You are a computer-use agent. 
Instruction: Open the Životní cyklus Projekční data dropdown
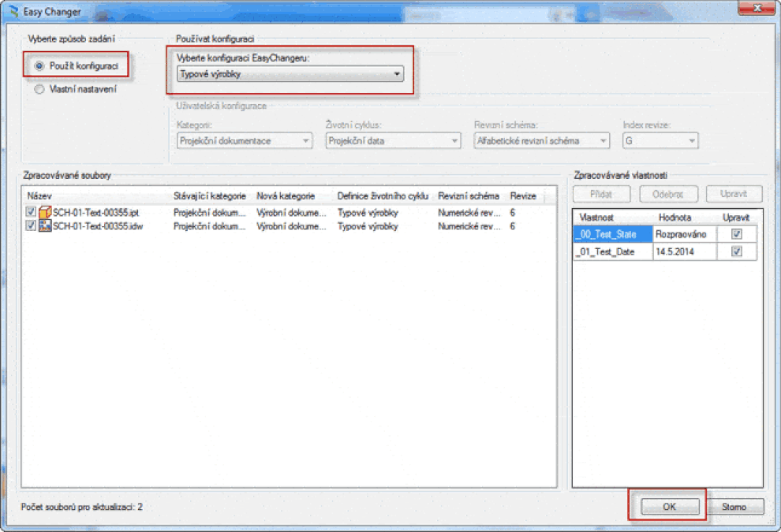coord(393,141)
